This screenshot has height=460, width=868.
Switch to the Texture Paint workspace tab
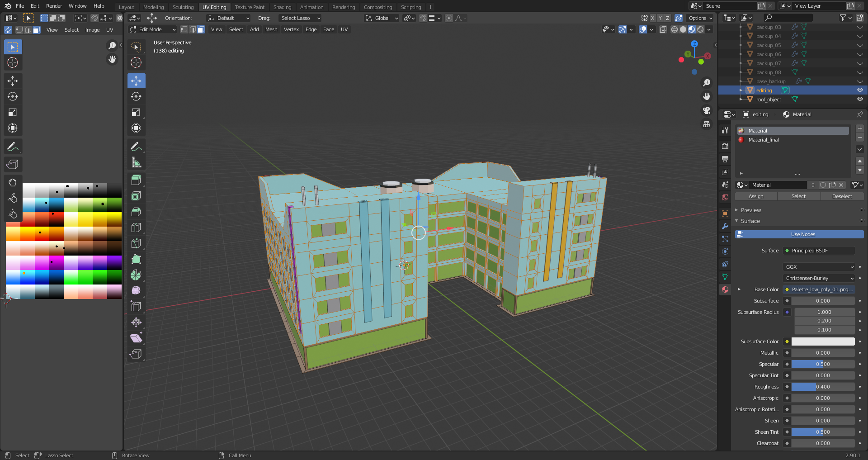point(250,7)
